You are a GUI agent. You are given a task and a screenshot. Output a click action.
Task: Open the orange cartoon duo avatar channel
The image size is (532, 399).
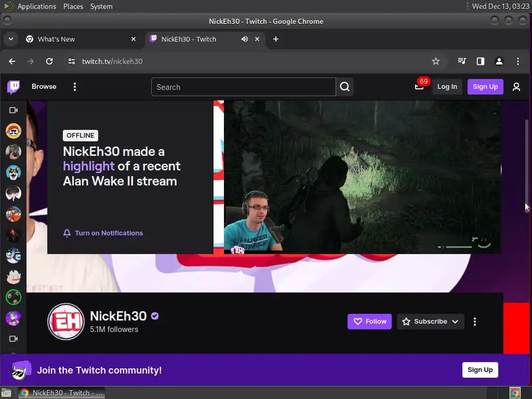tap(14, 214)
